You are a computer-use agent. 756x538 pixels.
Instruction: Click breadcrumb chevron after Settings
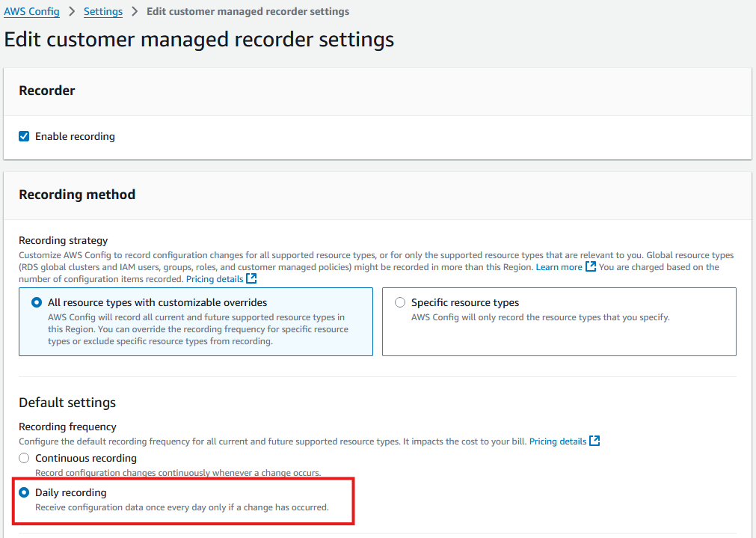point(135,11)
